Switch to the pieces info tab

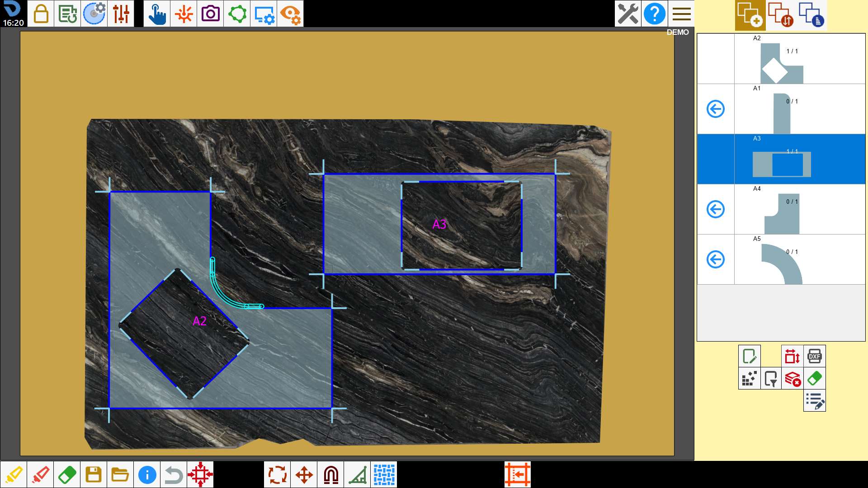tap(811, 15)
